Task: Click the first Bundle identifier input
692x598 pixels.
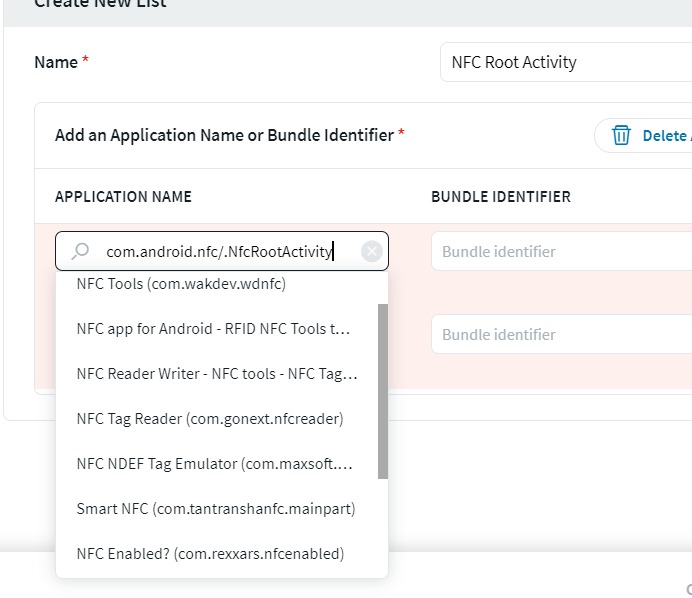Action: pyautogui.click(x=561, y=252)
